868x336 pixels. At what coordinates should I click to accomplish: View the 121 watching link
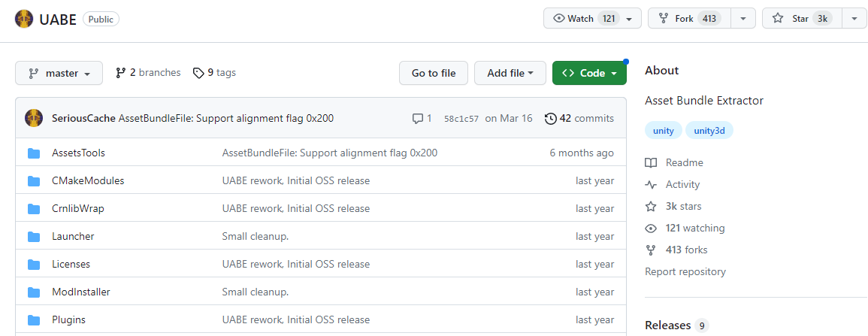point(695,228)
